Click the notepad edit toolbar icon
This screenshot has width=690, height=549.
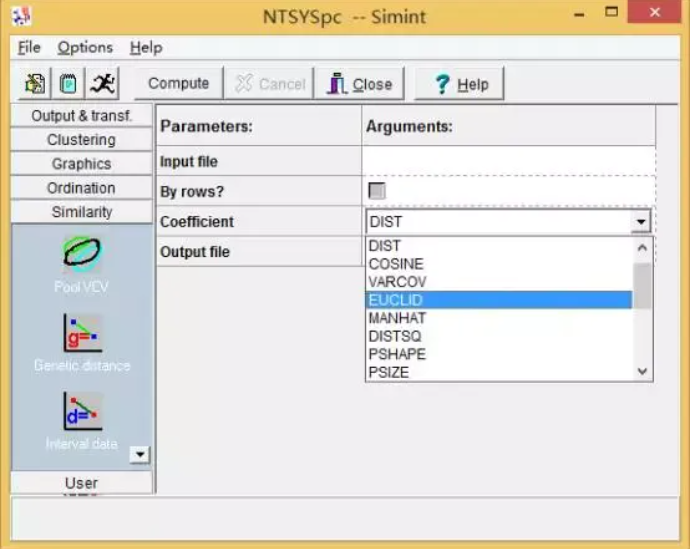[68, 84]
